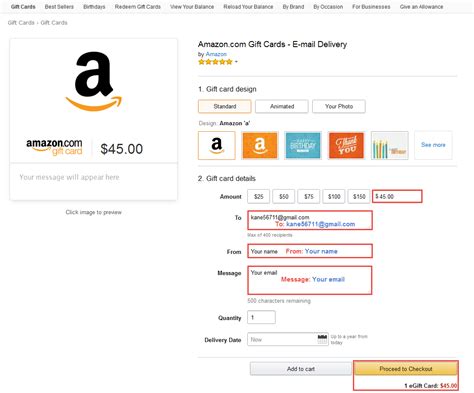Viewport: 474px width, 393px height.
Task: Expand the star rating dropdown arrow
Action: pos(236,62)
